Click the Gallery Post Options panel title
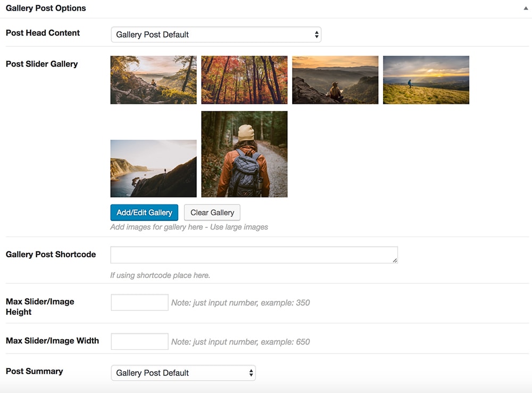 (x=46, y=9)
